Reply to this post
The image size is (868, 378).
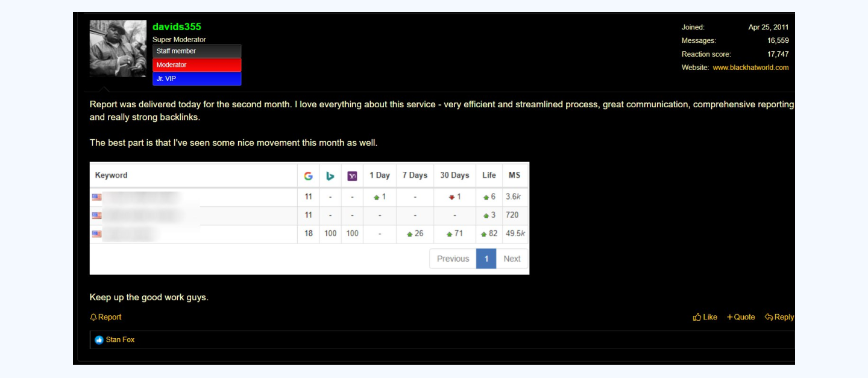click(x=779, y=317)
